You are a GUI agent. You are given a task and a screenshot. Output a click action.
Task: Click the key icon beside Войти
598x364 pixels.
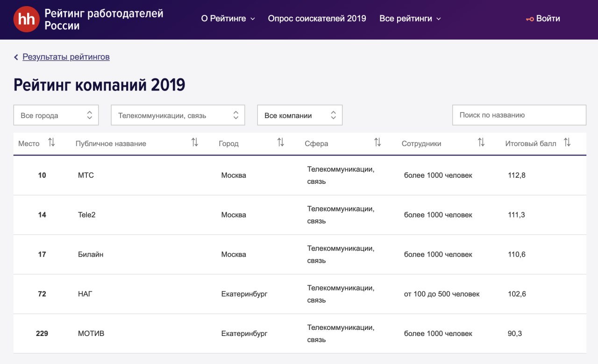(530, 19)
